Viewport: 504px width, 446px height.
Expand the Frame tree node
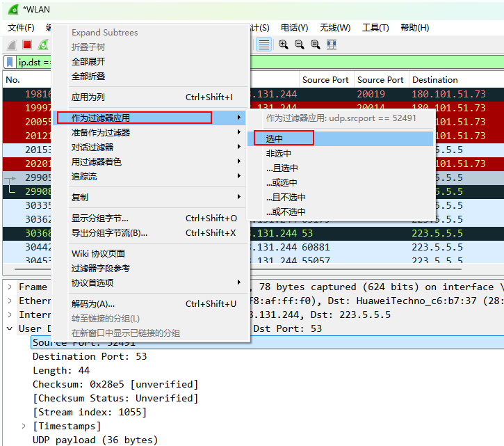(x=10, y=287)
